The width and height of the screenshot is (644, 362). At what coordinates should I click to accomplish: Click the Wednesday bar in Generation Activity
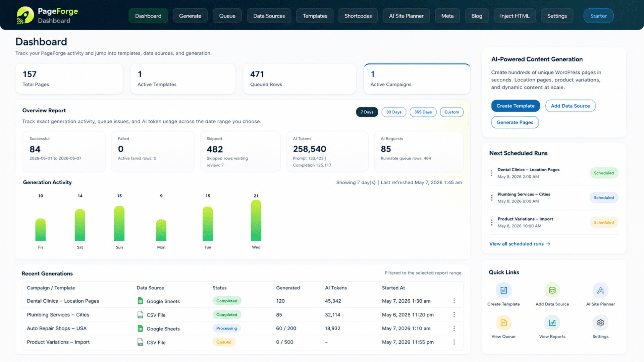pyautogui.click(x=256, y=221)
